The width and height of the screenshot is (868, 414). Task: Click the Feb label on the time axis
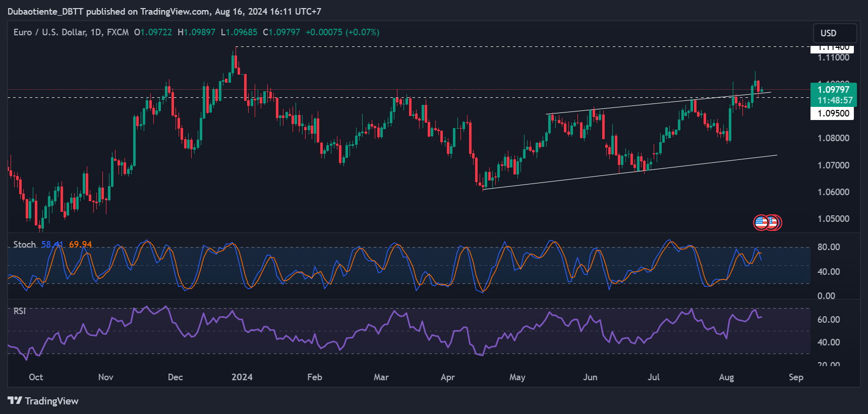pyautogui.click(x=314, y=377)
